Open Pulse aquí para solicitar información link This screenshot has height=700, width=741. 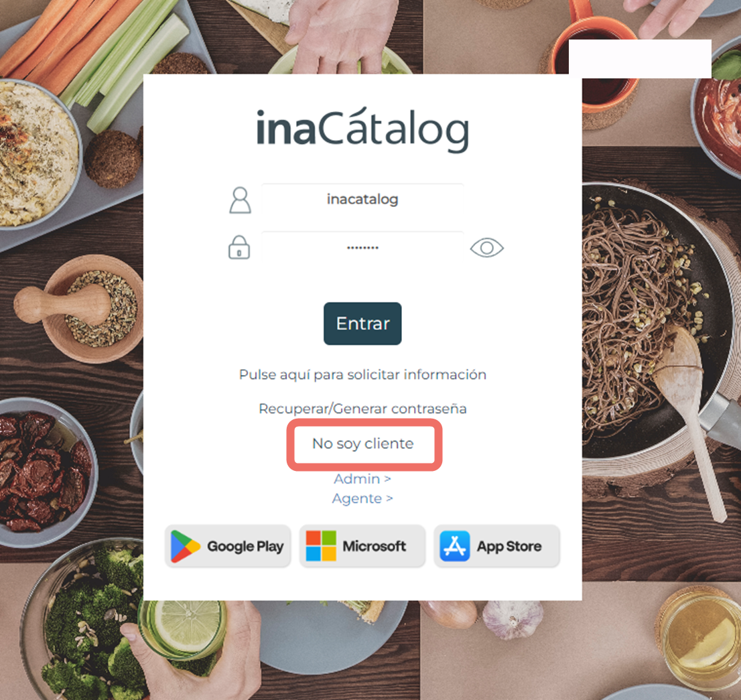coord(362,374)
